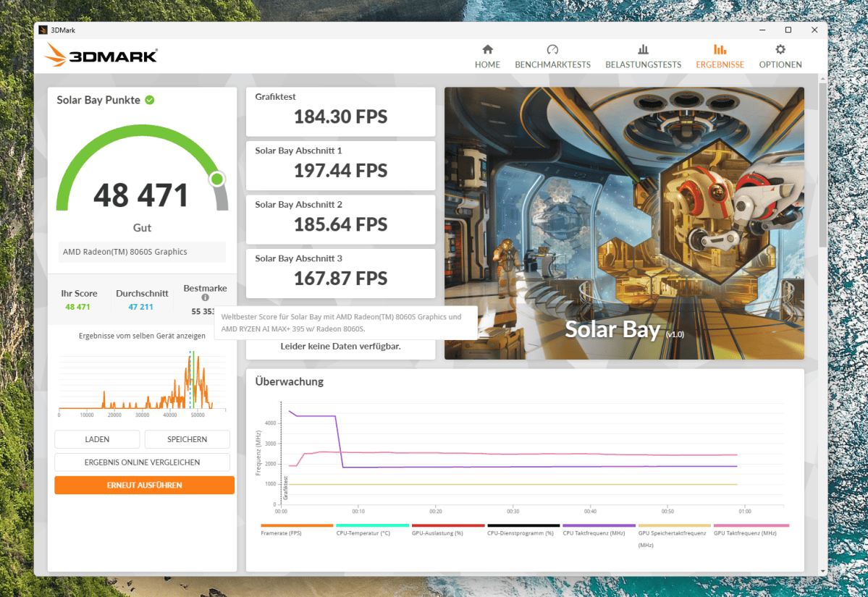Image resolution: width=868 pixels, height=597 pixels.
Task: Click the LADEN button
Action: tap(97, 439)
